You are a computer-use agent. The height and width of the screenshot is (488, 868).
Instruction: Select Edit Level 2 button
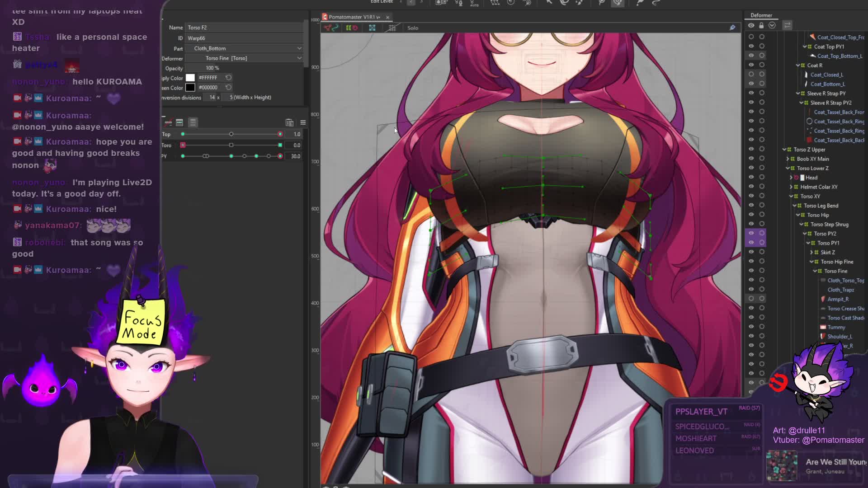pyautogui.click(x=411, y=2)
